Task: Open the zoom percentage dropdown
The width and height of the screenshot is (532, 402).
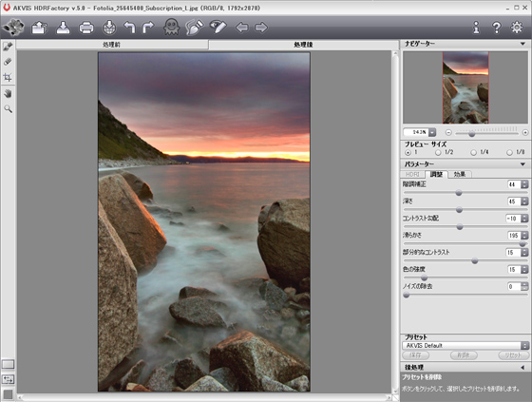Action: click(432, 132)
